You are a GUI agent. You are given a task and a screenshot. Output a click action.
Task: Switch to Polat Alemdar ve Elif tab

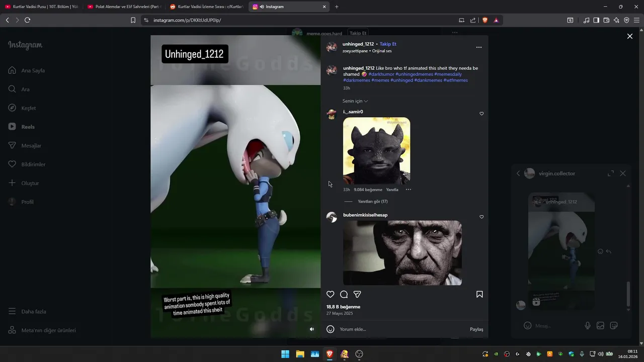(x=124, y=7)
